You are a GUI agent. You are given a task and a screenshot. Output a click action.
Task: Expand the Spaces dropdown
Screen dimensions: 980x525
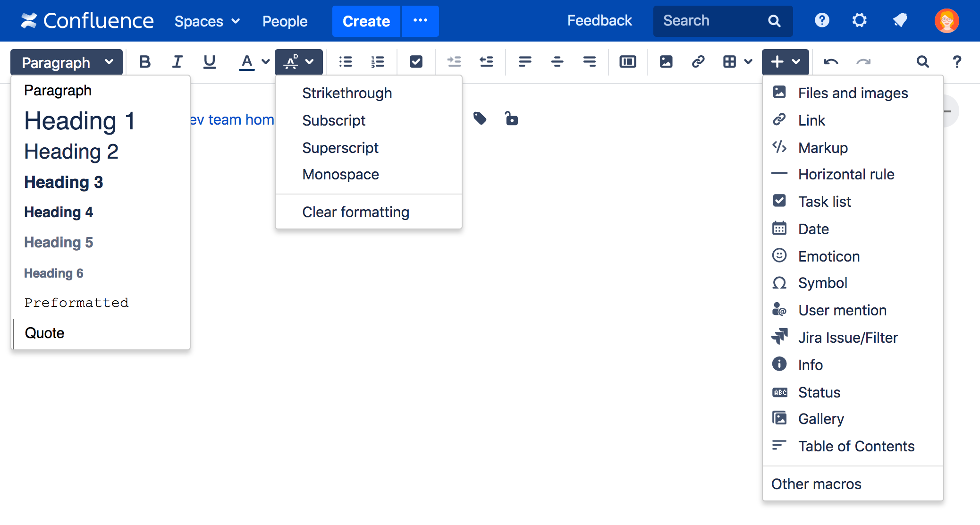tap(207, 21)
